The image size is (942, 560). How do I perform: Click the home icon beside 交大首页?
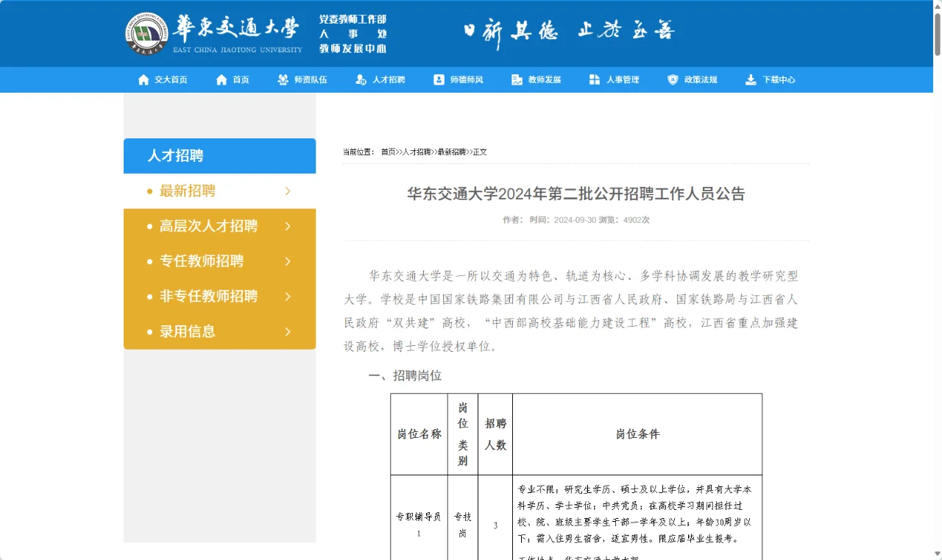pyautogui.click(x=144, y=79)
